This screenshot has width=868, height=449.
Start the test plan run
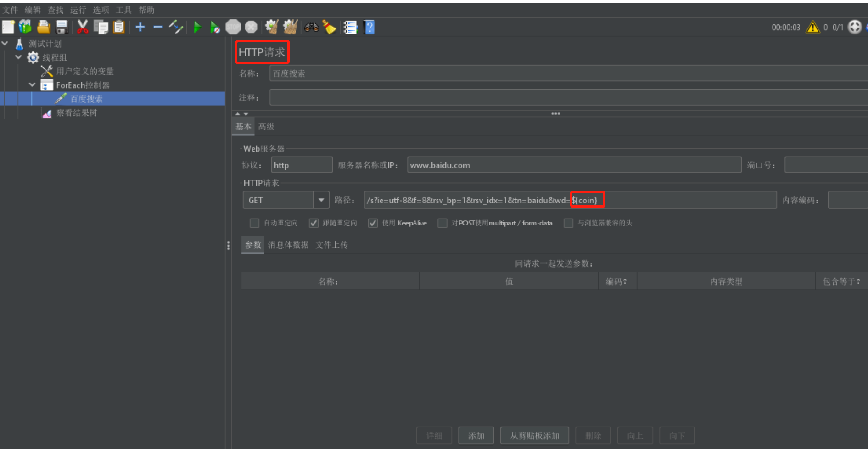coord(197,27)
